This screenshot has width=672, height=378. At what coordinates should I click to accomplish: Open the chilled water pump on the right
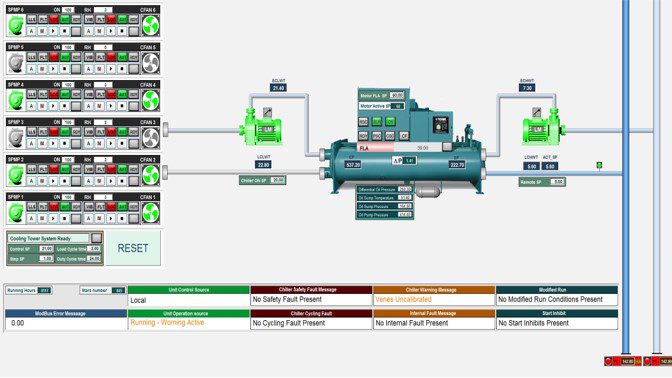pos(543,127)
